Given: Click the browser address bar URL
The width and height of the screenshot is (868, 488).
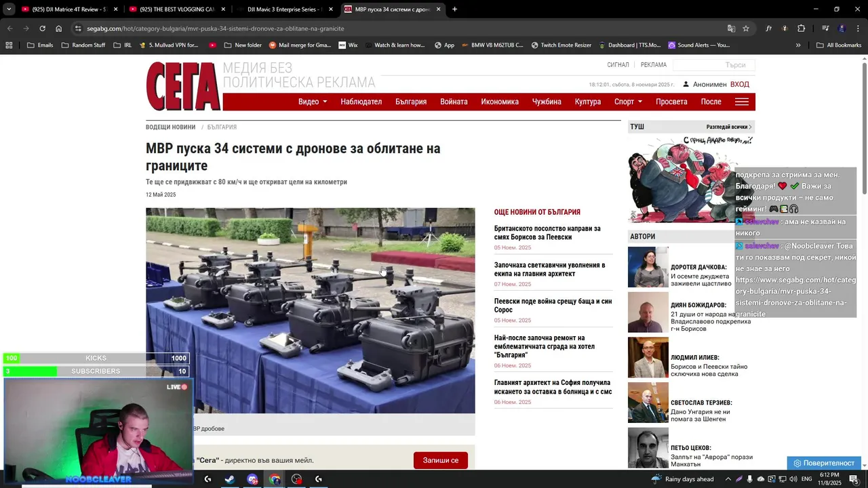Looking at the screenshot, I should coord(216,28).
